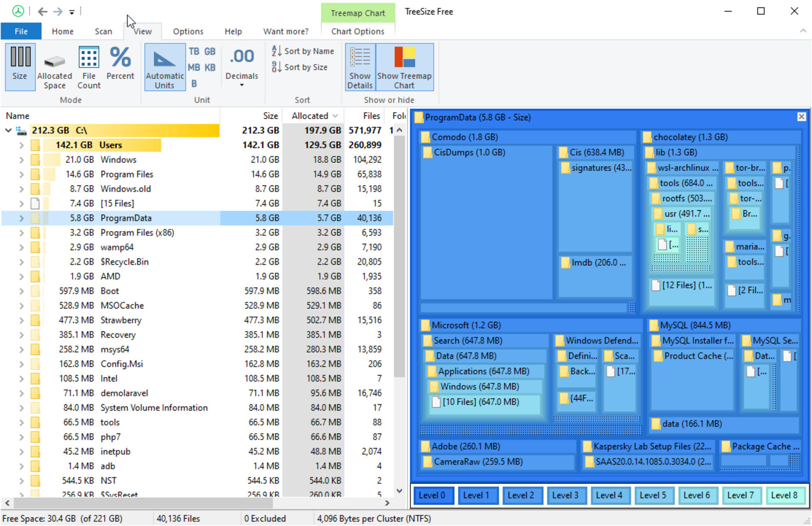This screenshot has width=812, height=526.
Task: Sort by Allocated column header
Action: point(313,116)
